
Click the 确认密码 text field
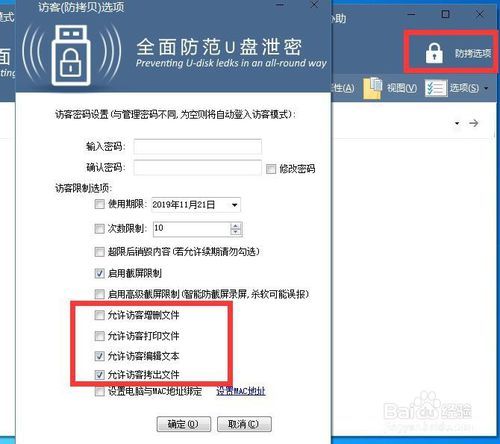pos(197,167)
